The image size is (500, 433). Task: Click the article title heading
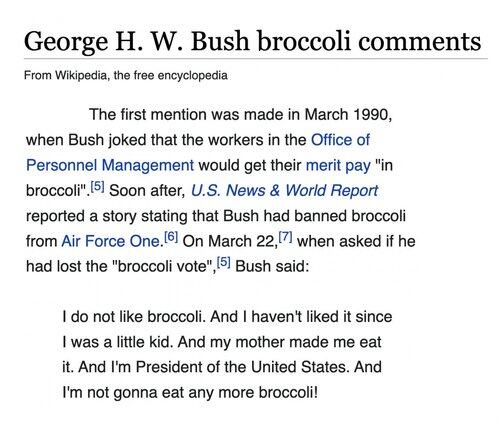(x=253, y=41)
